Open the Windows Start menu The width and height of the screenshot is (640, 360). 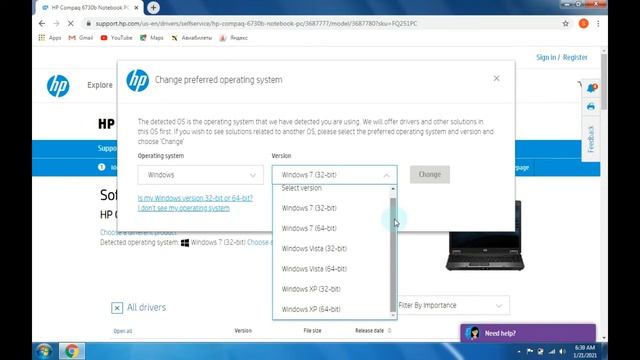pos(43,351)
